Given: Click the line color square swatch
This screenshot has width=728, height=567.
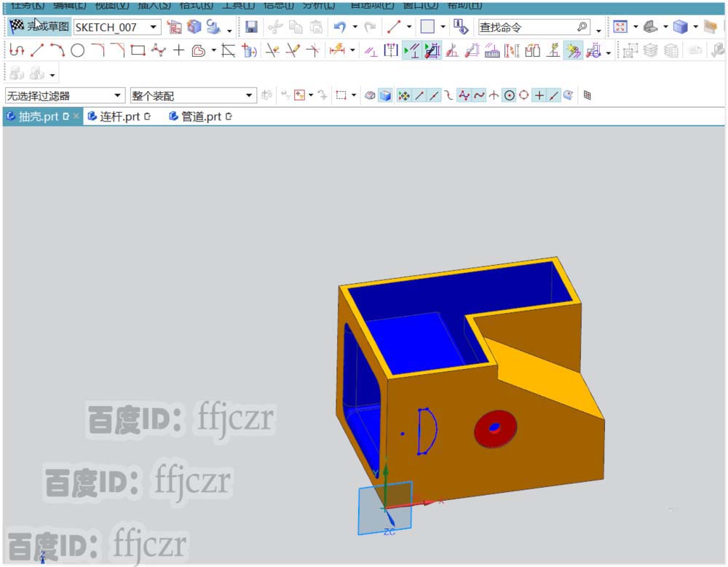Looking at the screenshot, I should click(427, 27).
